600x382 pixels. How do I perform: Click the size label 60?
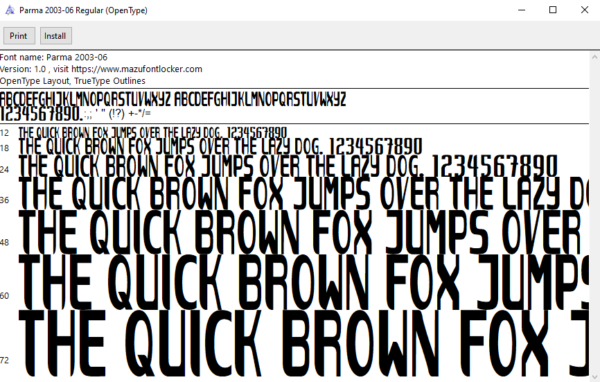pos(4,295)
